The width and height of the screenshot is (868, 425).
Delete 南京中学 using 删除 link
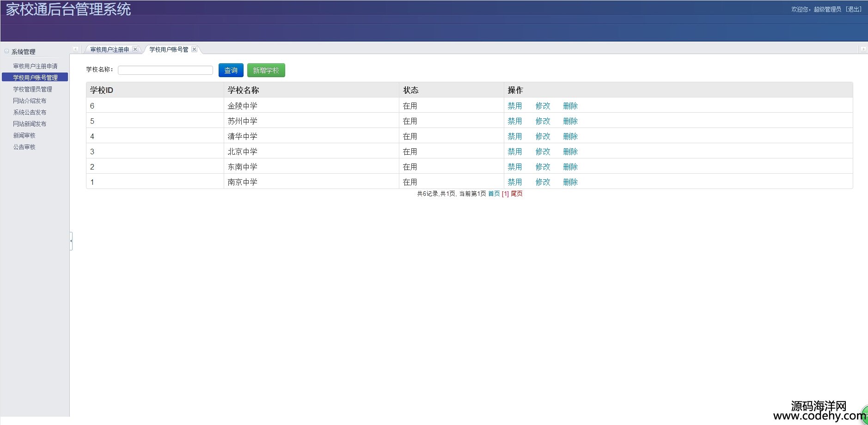(570, 182)
